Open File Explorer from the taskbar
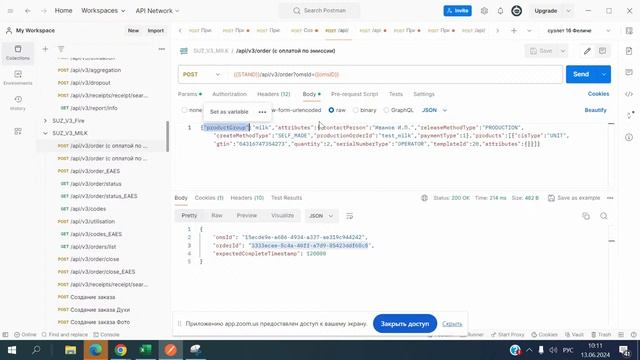The height and width of the screenshot is (360, 640). tap(71, 350)
